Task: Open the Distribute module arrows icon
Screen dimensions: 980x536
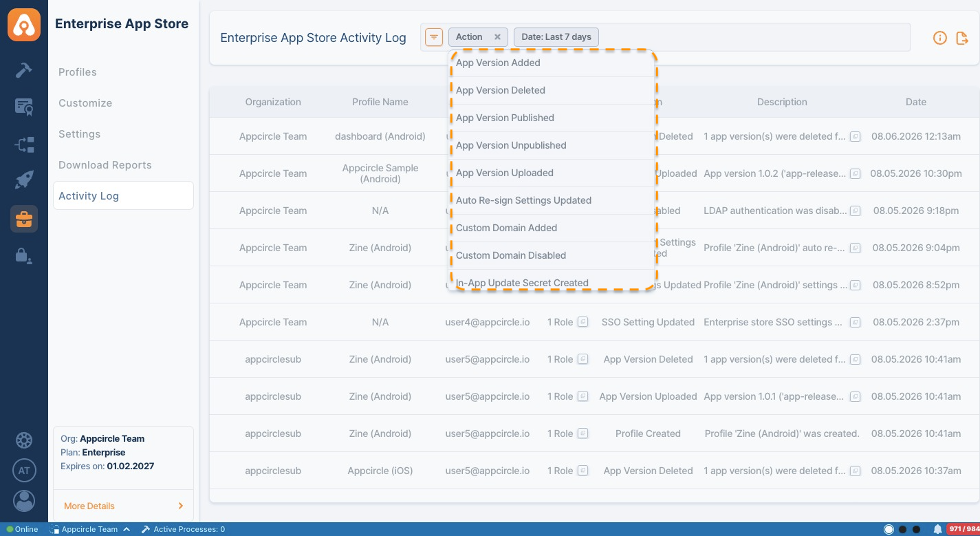Action: (24, 144)
